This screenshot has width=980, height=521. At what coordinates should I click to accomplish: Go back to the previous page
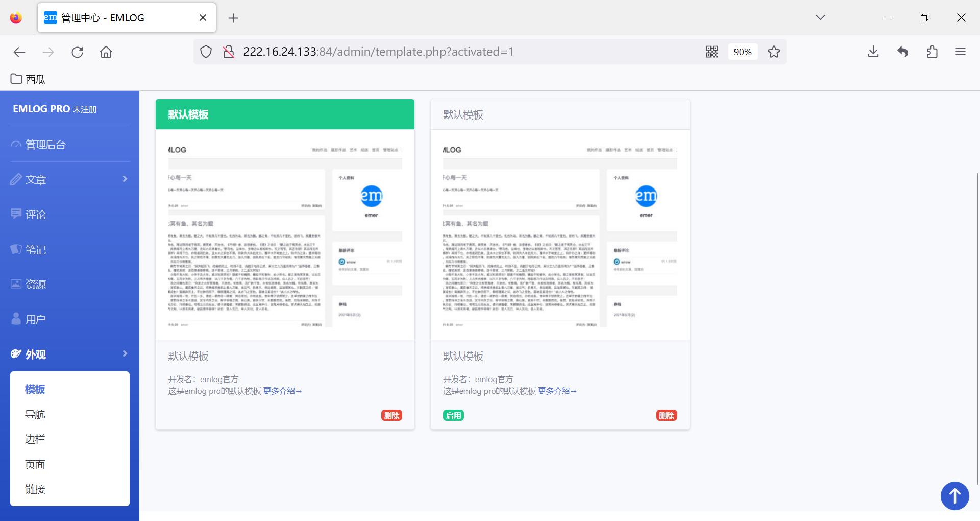pyautogui.click(x=19, y=52)
